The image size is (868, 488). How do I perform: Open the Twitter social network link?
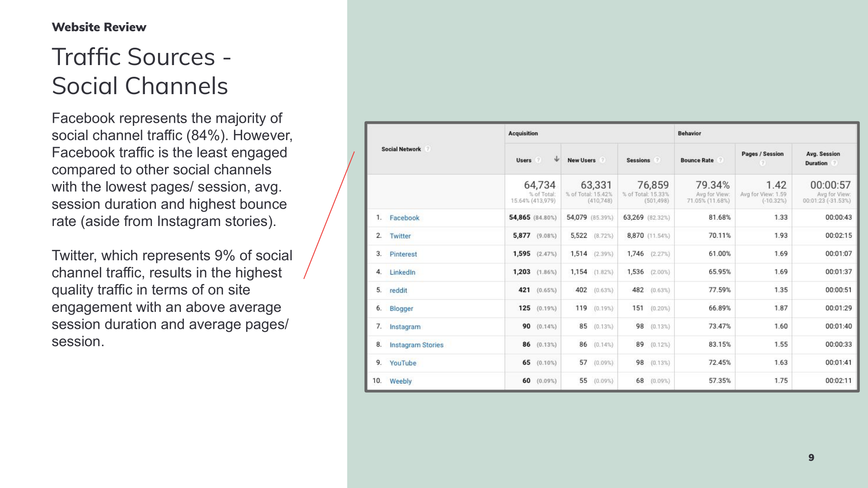[400, 236]
